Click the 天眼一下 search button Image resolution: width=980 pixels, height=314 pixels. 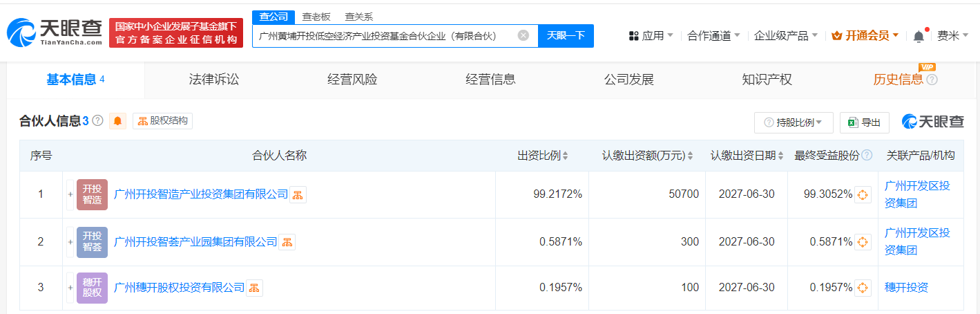566,35
